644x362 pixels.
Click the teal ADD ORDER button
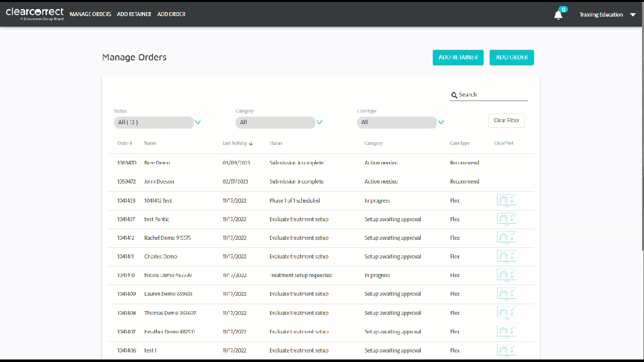pyautogui.click(x=512, y=57)
